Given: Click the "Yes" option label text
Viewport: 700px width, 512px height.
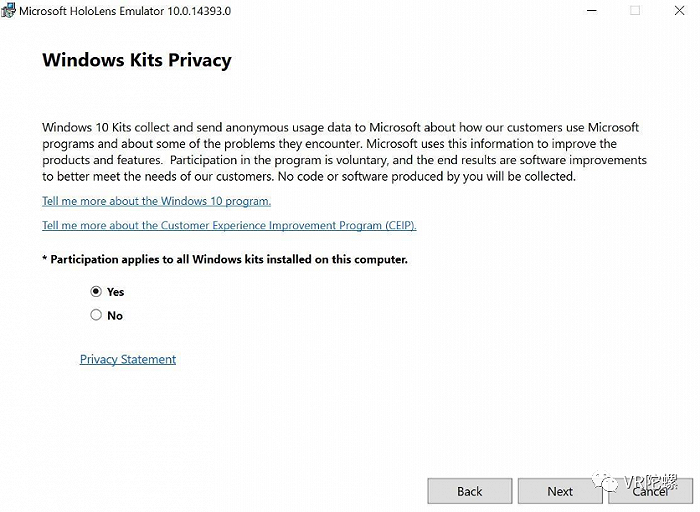Looking at the screenshot, I should [115, 292].
